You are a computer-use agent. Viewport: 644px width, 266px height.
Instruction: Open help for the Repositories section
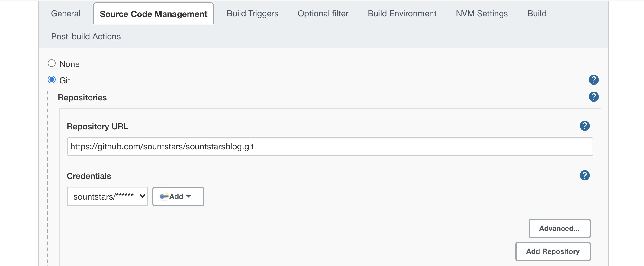[594, 97]
